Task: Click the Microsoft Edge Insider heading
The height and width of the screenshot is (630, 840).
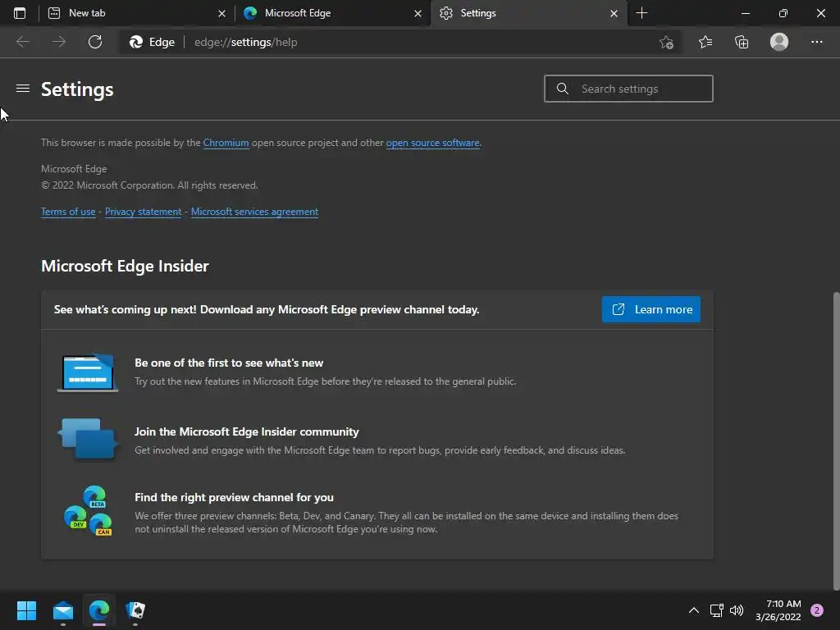Action: pos(125,266)
